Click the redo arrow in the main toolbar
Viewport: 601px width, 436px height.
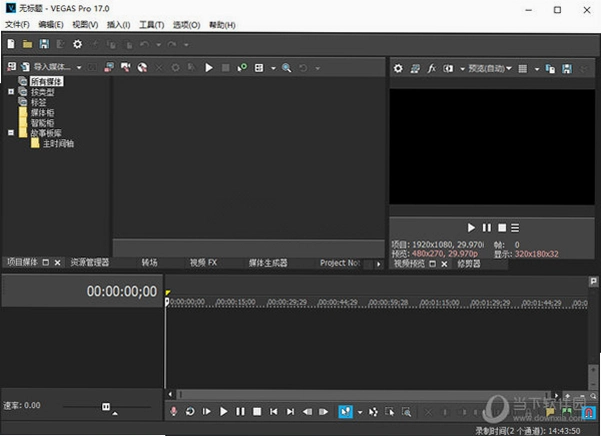pos(172,44)
